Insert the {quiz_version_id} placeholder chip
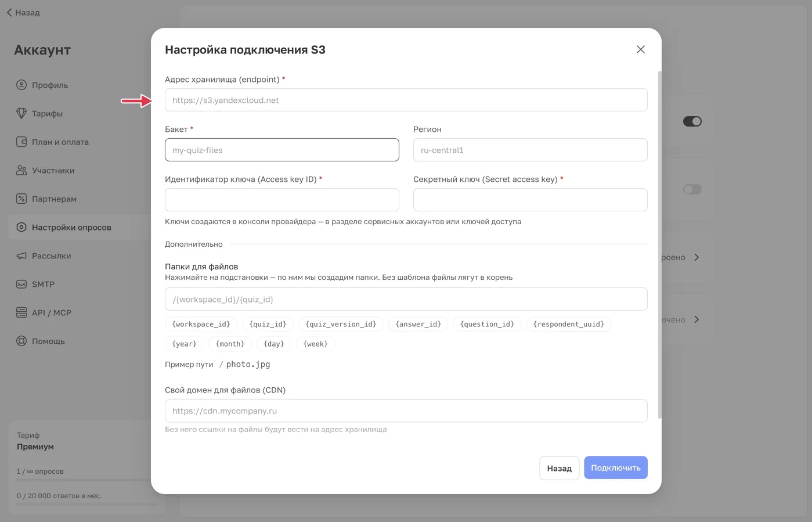 click(341, 324)
